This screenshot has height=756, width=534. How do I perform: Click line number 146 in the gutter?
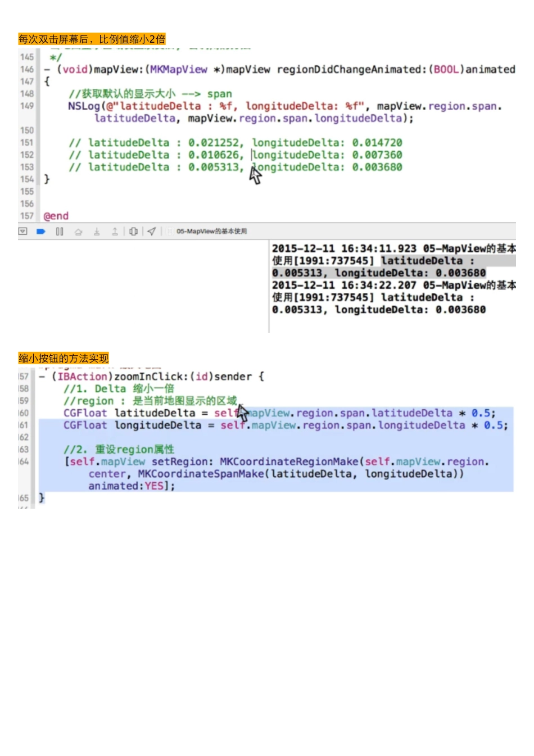[27, 69]
